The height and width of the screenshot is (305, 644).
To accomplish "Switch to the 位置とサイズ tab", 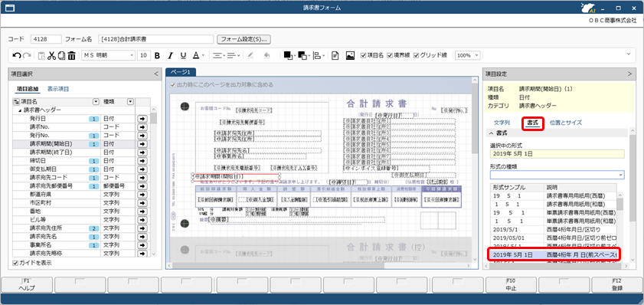I will pos(566,123).
